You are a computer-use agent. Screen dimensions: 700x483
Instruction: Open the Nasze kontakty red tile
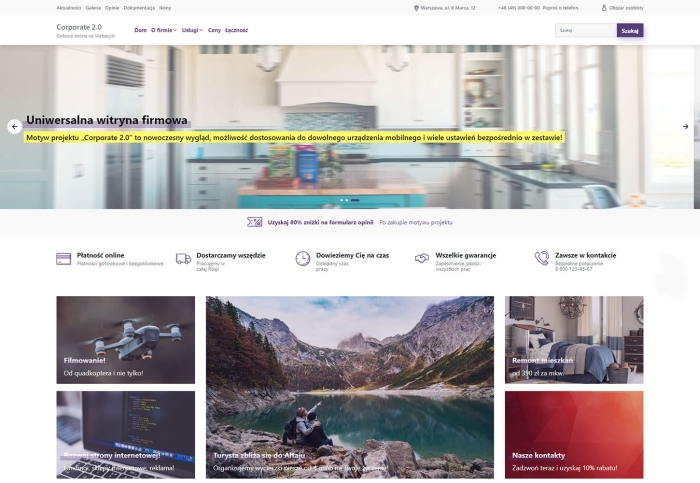click(x=573, y=435)
